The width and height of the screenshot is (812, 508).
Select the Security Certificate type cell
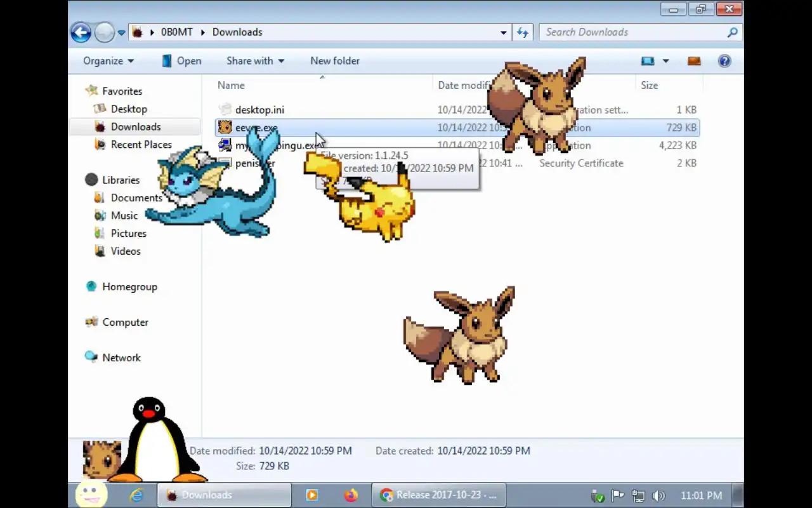[x=581, y=163]
